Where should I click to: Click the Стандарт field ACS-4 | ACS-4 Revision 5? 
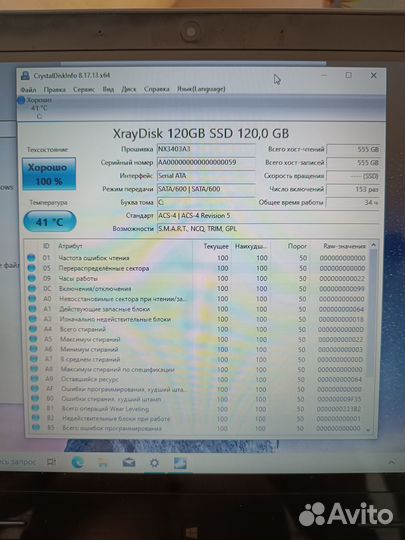click(x=268, y=216)
